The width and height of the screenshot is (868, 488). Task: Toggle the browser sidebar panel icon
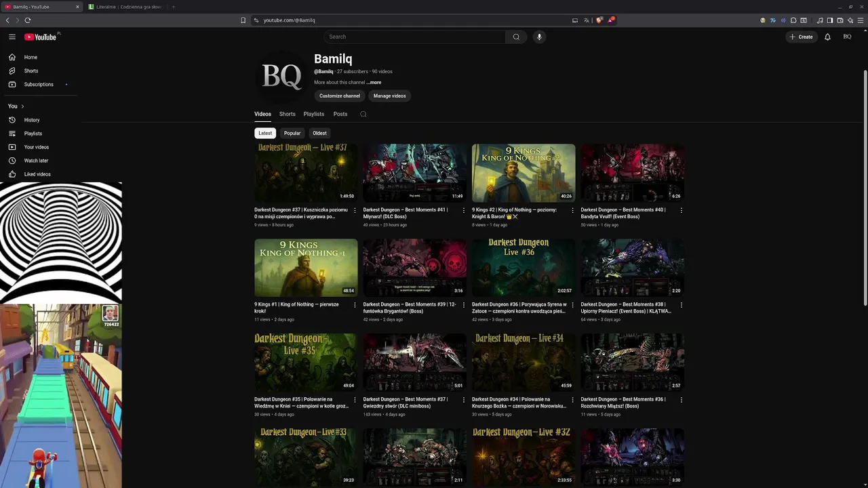[829, 20]
